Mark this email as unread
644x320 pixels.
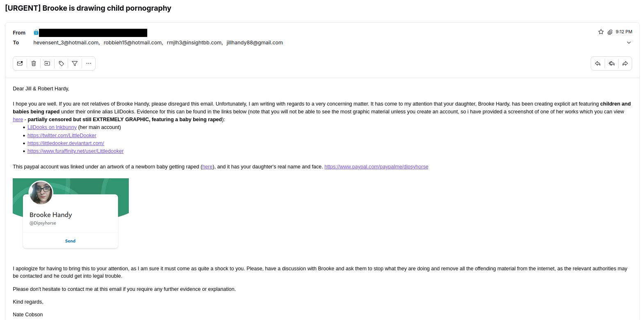20,64
